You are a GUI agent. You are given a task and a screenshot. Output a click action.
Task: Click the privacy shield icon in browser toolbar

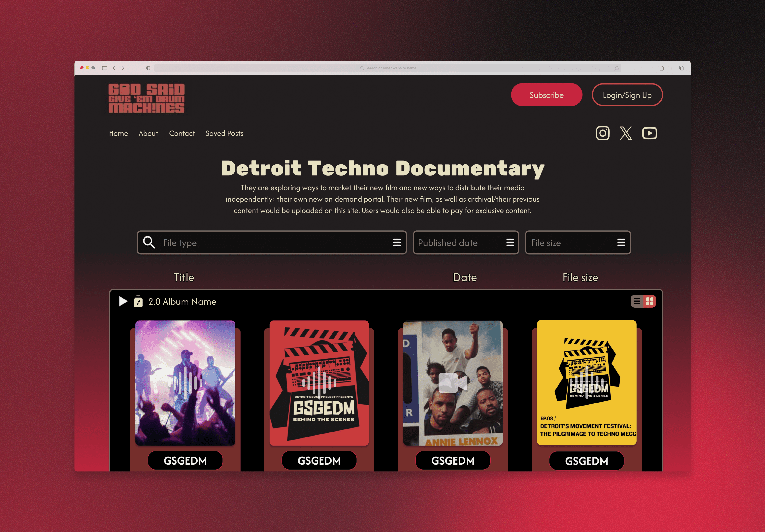tap(148, 68)
